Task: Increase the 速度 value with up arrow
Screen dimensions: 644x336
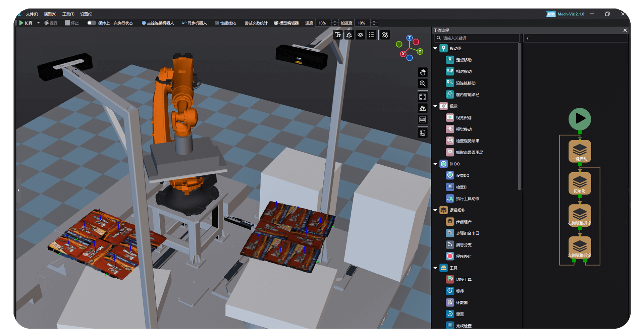Action: pos(335,21)
